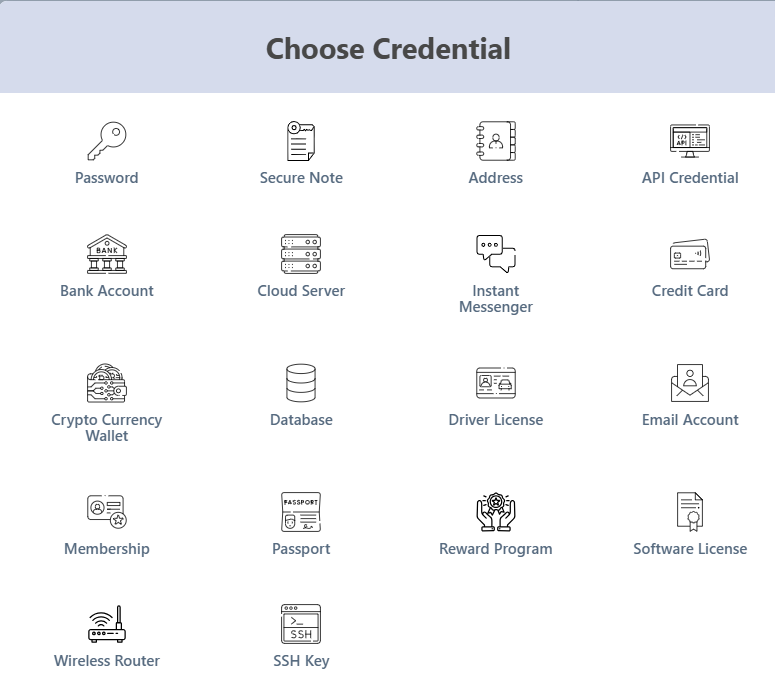Pick the Instant Messenger chat bubbles icon
775x698 pixels.
tap(496, 254)
